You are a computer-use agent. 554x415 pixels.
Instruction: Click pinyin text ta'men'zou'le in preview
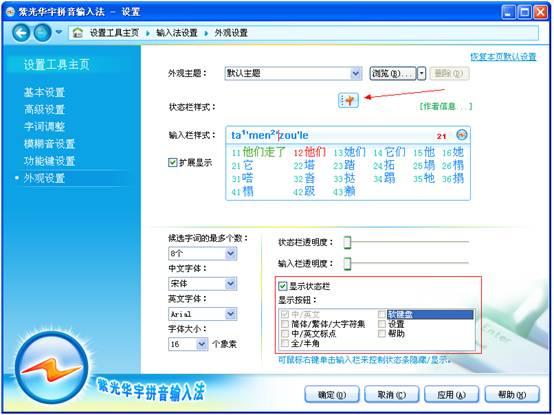(270, 135)
